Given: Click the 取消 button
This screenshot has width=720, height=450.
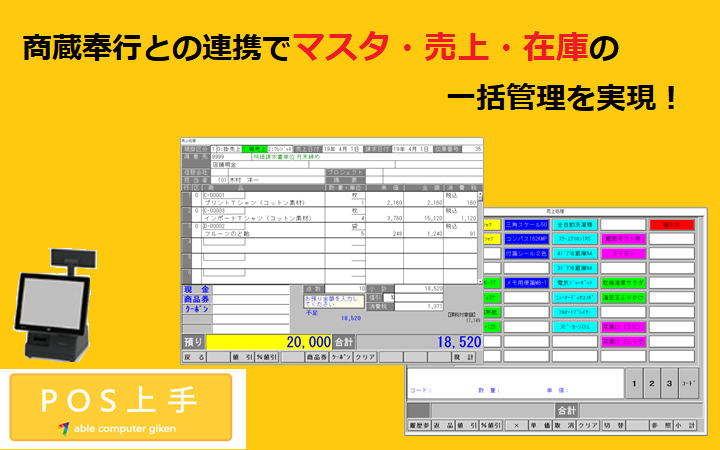Looking at the screenshot, I should point(564,426).
